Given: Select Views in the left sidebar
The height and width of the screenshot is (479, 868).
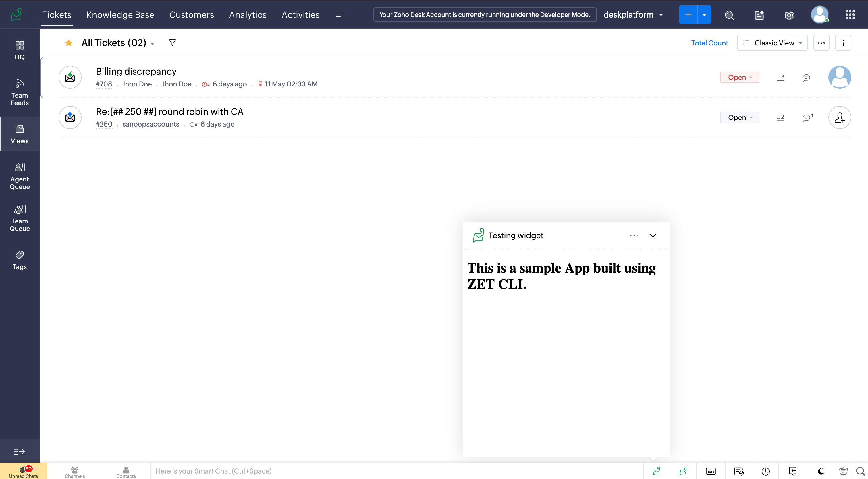Looking at the screenshot, I should pos(20,134).
